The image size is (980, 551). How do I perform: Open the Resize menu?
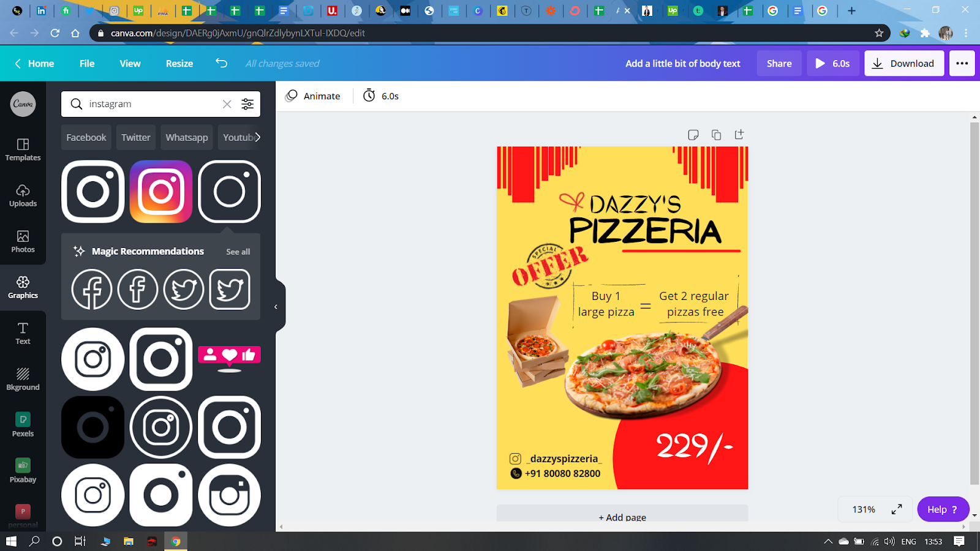click(x=179, y=63)
